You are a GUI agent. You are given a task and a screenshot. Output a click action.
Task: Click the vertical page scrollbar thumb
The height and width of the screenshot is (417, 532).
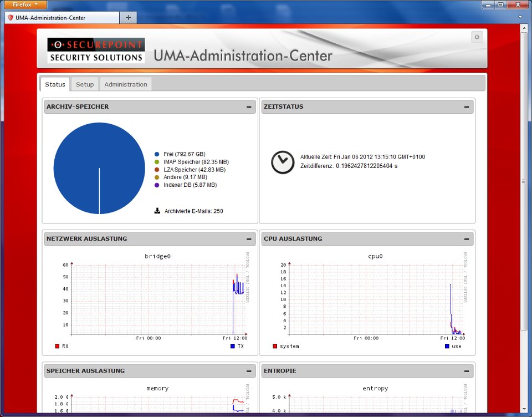tap(524, 181)
